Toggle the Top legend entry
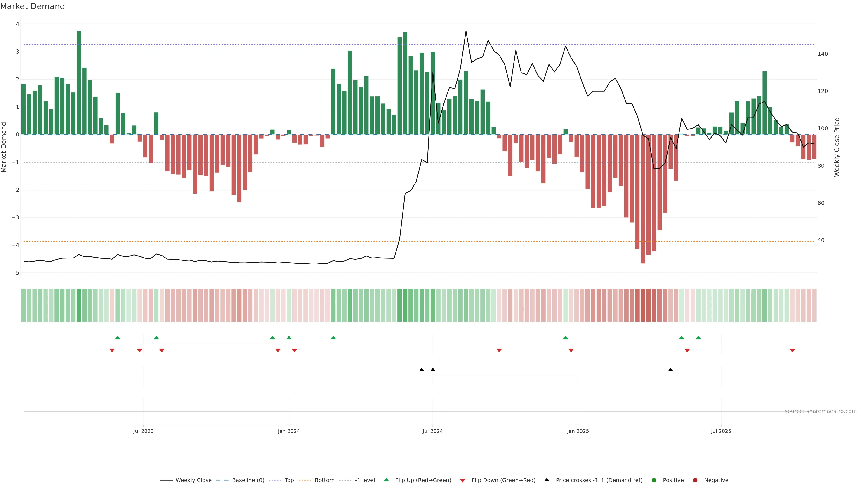 tap(289, 480)
